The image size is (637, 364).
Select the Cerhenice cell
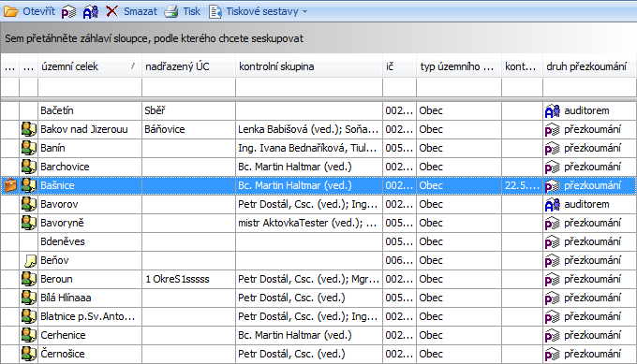pyautogui.click(x=90, y=335)
